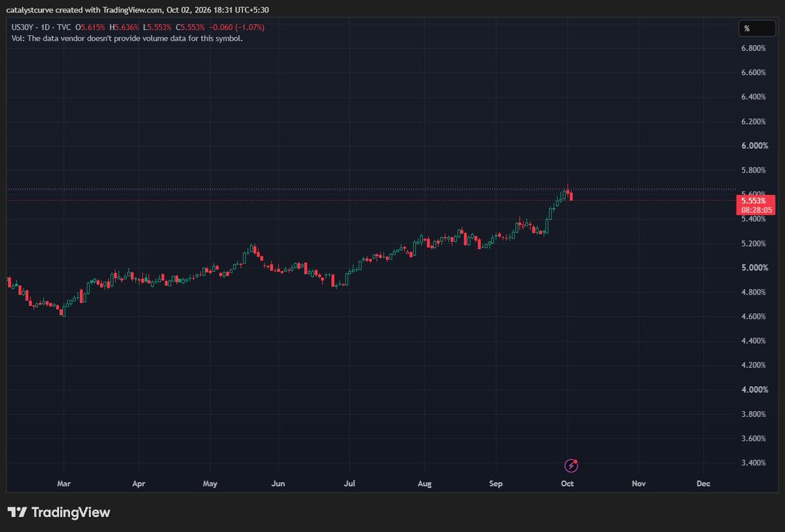Click the Vol indicator message line
Viewport: 785px width, 532px height.
[x=128, y=39]
